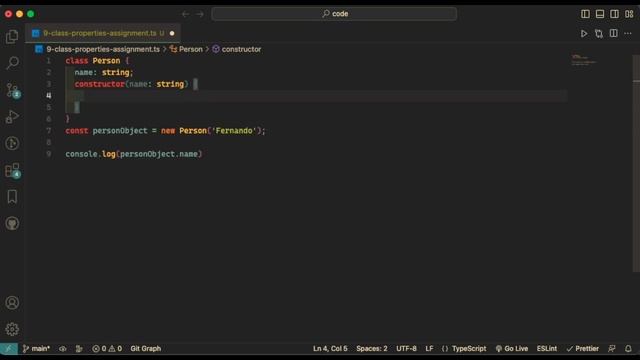Image resolution: width=640 pixels, height=360 pixels.
Task: Click the code search command bar
Action: (x=334, y=14)
